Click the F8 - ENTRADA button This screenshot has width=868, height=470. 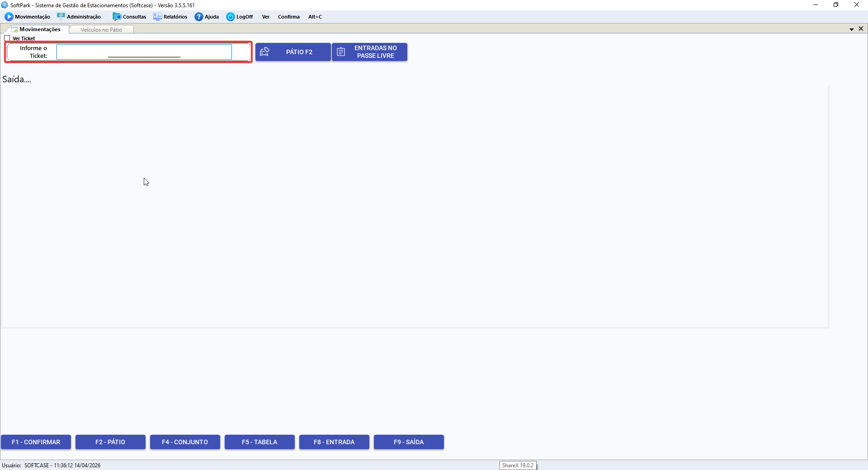[x=334, y=442]
